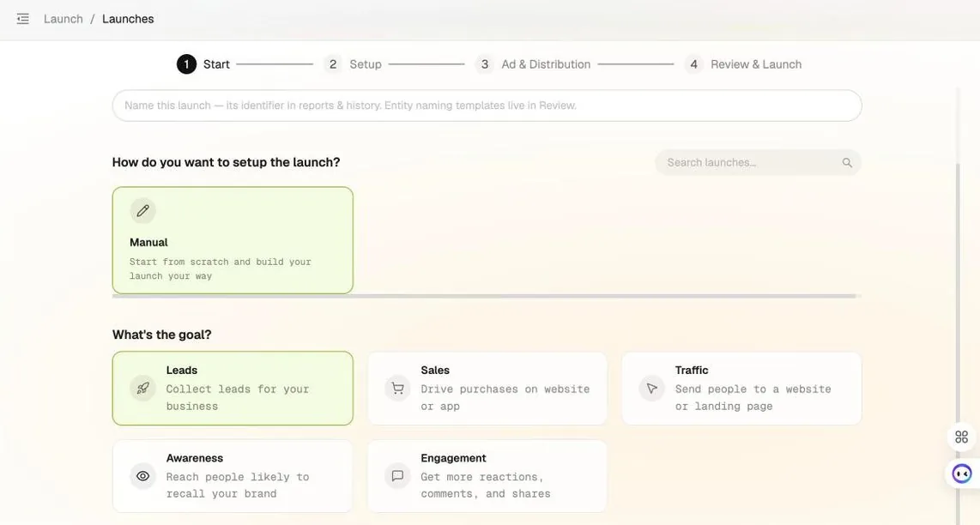Click the horizontal scrollbar under Manual card

pos(484,296)
